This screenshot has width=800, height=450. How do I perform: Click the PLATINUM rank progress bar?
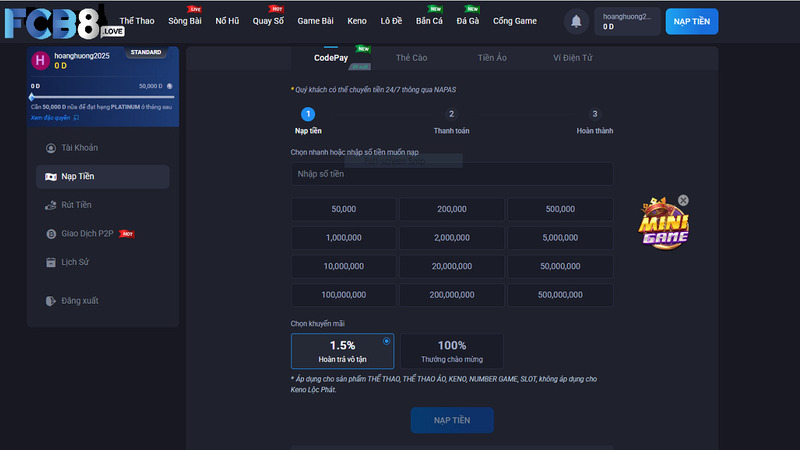102,96
